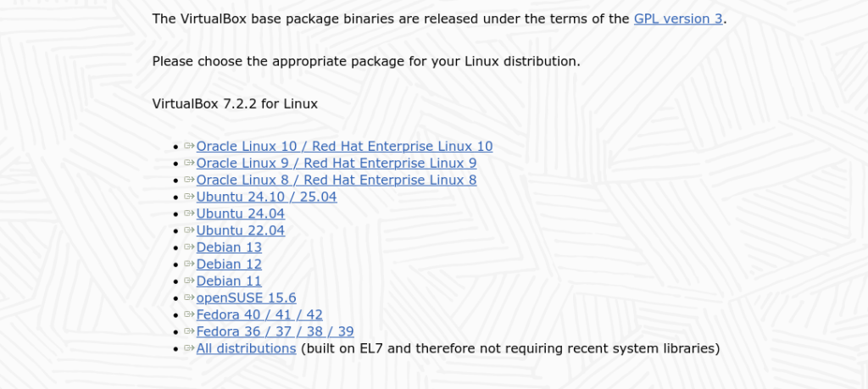The height and width of the screenshot is (389, 868).
Task: Click external-link icon beside Ubuntu 24.04
Action: click(x=189, y=214)
